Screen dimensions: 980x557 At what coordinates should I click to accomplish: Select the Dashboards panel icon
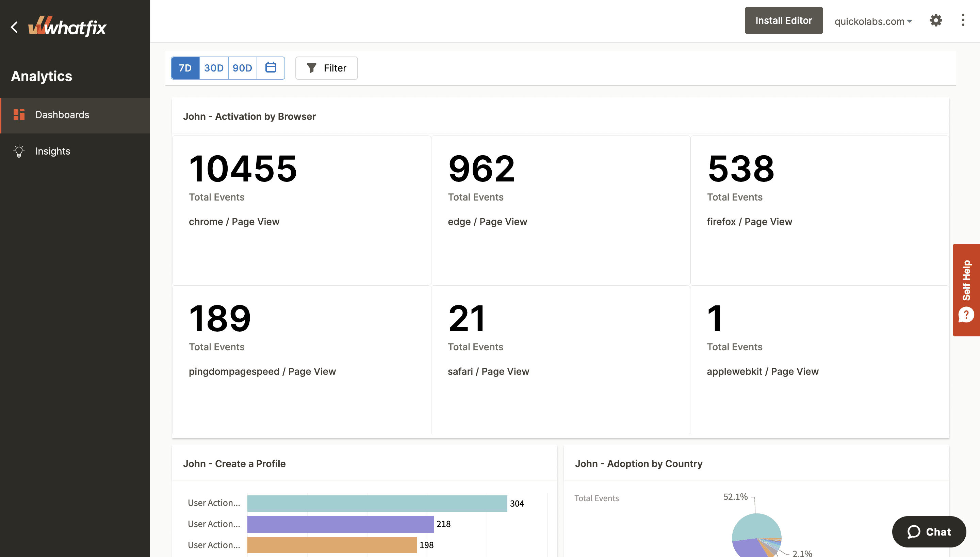click(19, 114)
